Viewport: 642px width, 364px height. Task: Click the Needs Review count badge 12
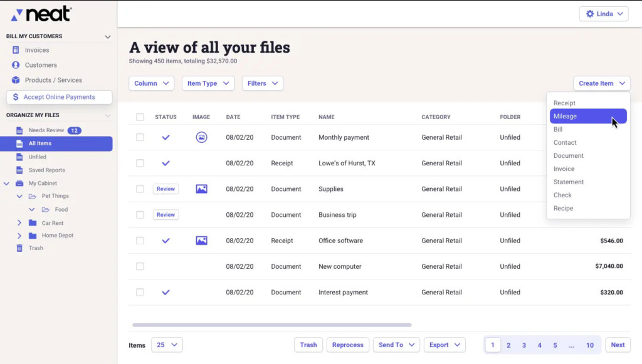click(74, 130)
